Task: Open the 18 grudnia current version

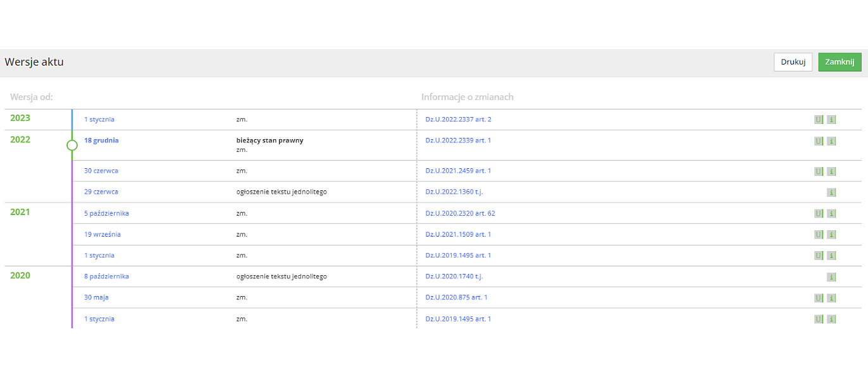Action: point(101,140)
